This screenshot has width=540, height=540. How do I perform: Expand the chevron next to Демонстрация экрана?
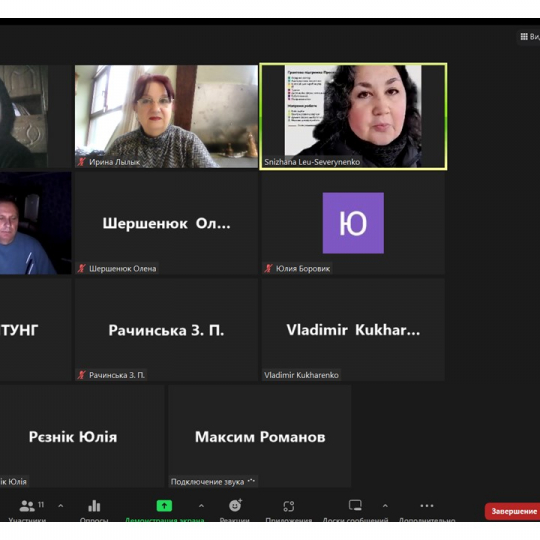[x=201, y=506]
